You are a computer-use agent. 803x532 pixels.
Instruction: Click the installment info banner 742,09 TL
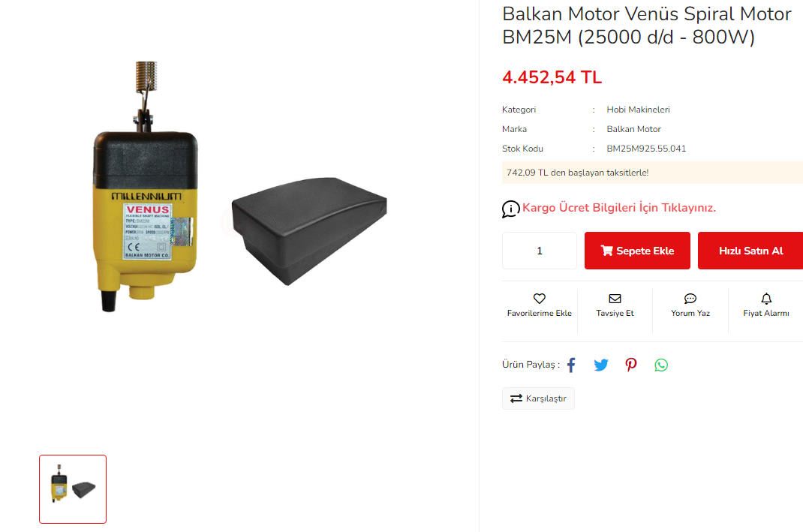652,173
